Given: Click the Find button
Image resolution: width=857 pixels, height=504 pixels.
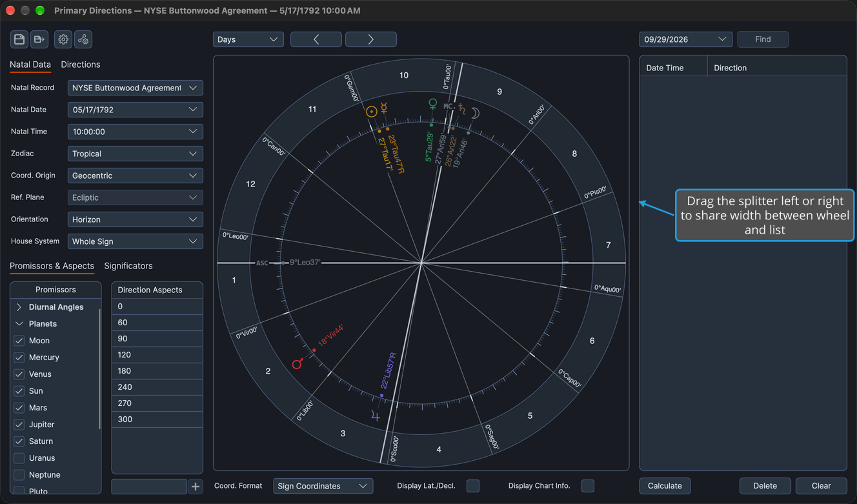Looking at the screenshot, I should pyautogui.click(x=763, y=39).
